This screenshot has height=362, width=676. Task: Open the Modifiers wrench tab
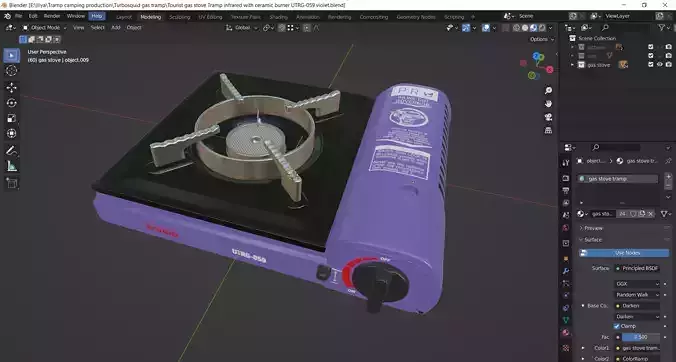point(566,271)
